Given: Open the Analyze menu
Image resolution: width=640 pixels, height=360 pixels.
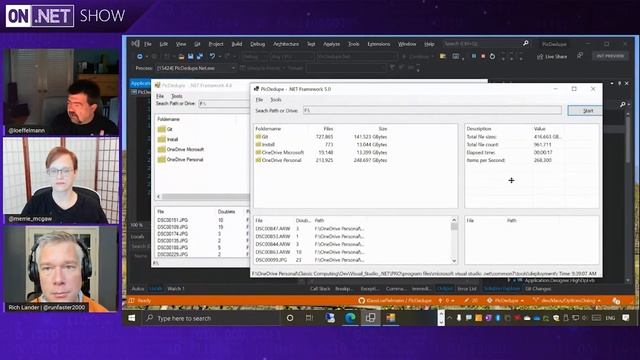Looking at the screenshot, I should pos(331,44).
